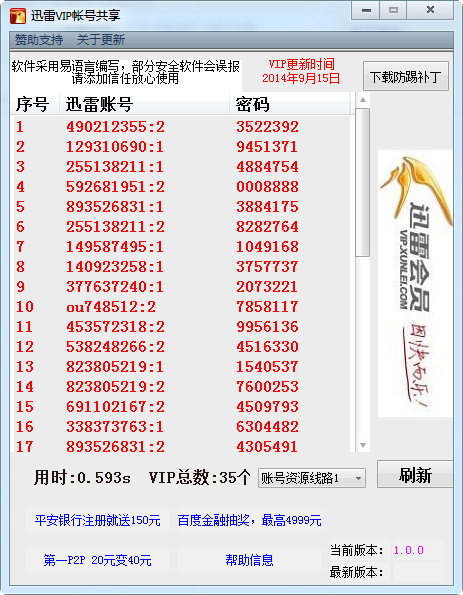
Task: Select account 338373763:1 in row 16
Action: [x=115, y=427]
